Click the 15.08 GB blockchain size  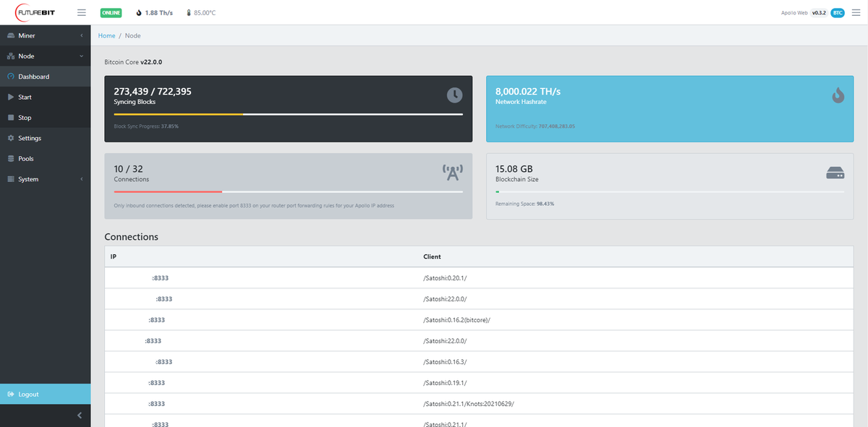click(514, 168)
